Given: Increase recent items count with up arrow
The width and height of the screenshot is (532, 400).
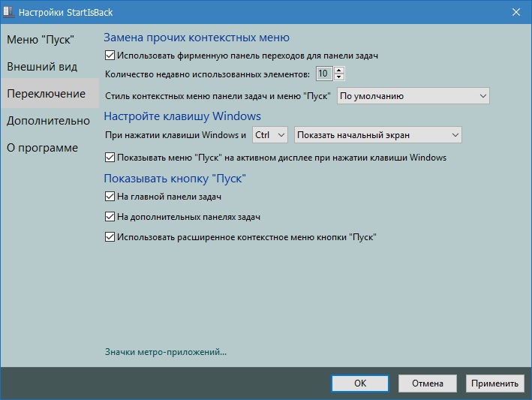Looking at the screenshot, I should [x=339, y=70].
